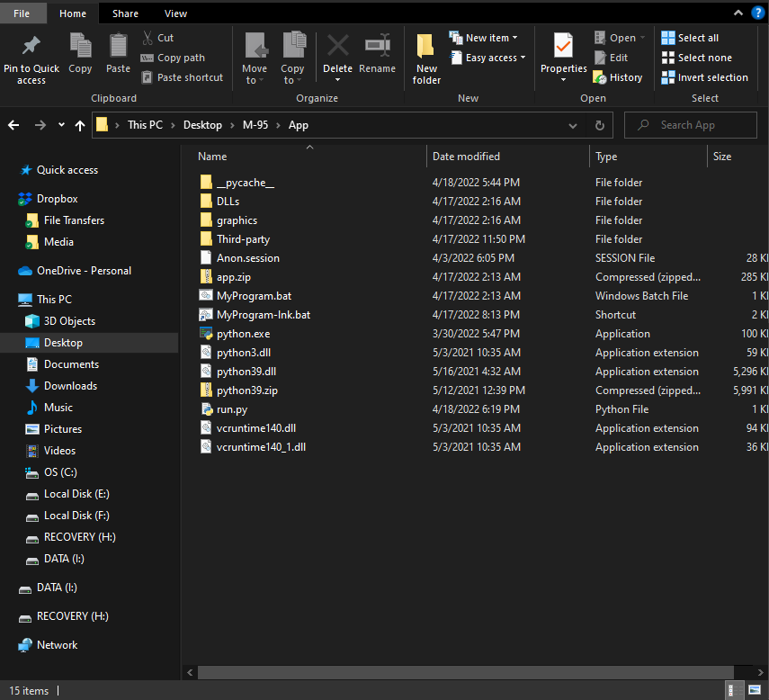Open the Easy access dropdown
The height and width of the screenshot is (700, 769).
pyautogui.click(x=488, y=58)
